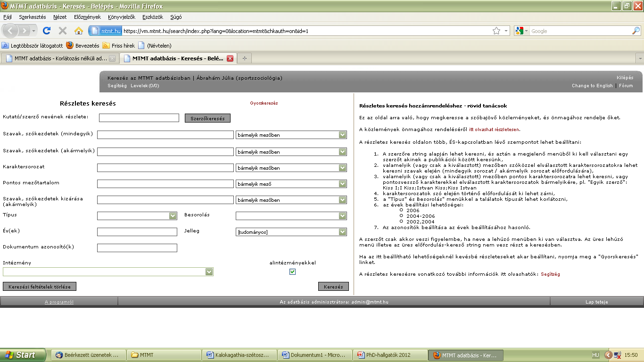Click the browser address bar URL
Viewport: 644px width, 362px height.
215,31
